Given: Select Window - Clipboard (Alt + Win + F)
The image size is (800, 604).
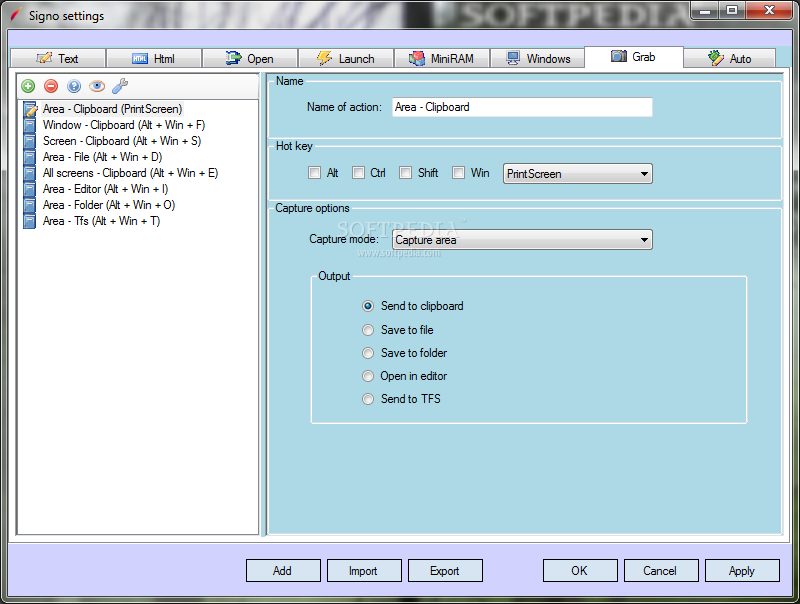Looking at the screenshot, I should pyautogui.click(x=124, y=125).
